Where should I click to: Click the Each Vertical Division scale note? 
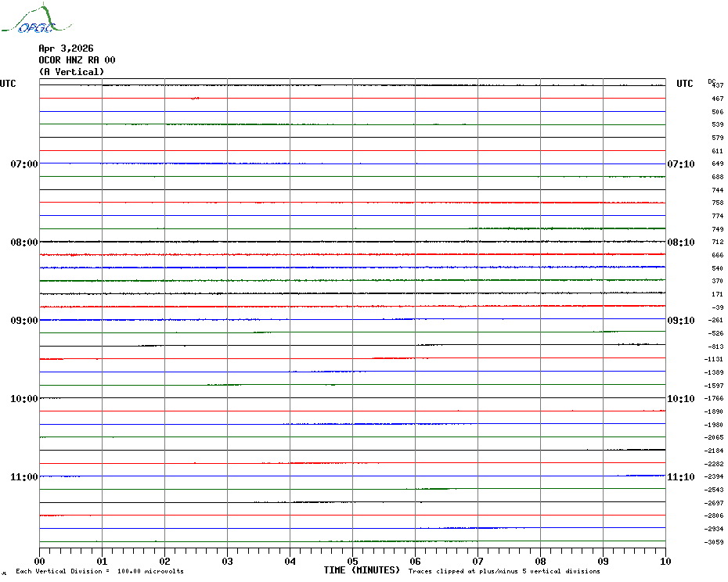pyautogui.click(x=99, y=571)
